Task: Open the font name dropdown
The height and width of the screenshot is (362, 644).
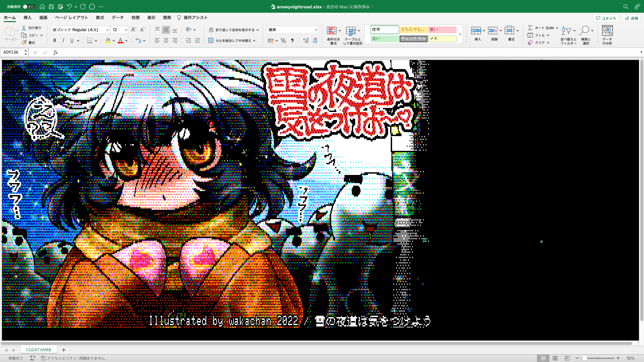Action: 107,30
